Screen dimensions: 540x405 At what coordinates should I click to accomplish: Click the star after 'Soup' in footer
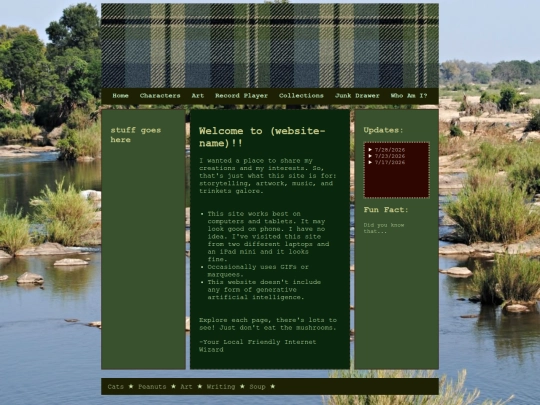click(x=273, y=386)
